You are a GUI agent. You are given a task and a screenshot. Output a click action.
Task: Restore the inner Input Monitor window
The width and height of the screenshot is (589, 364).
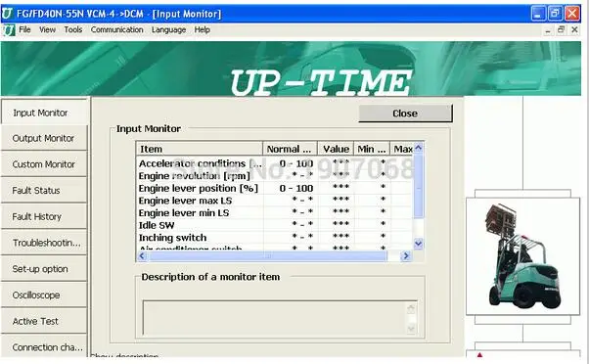(561, 29)
